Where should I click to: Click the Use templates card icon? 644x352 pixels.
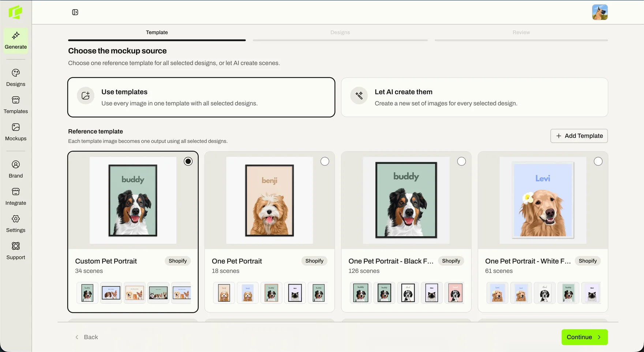(x=86, y=96)
